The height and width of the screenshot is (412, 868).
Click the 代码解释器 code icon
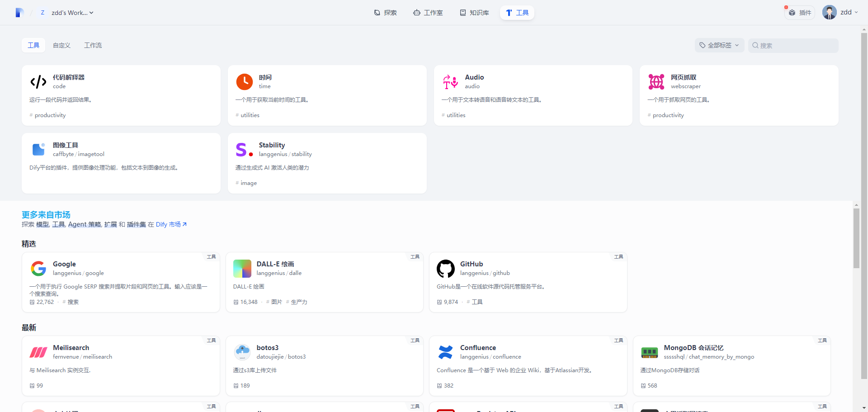[x=38, y=82]
